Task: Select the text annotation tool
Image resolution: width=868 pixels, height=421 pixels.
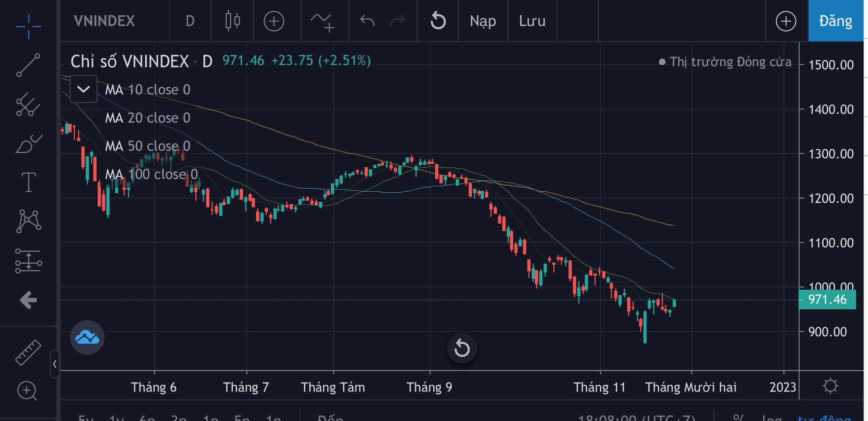Action: point(28,182)
